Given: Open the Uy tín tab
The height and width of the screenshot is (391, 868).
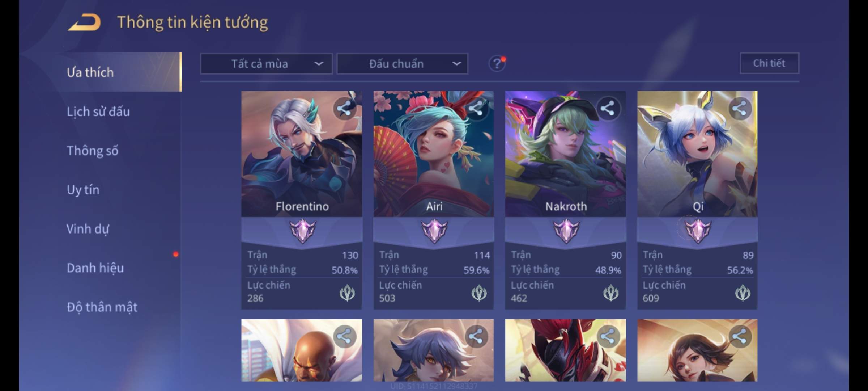Looking at the screenshot, I should coord(83,190).
